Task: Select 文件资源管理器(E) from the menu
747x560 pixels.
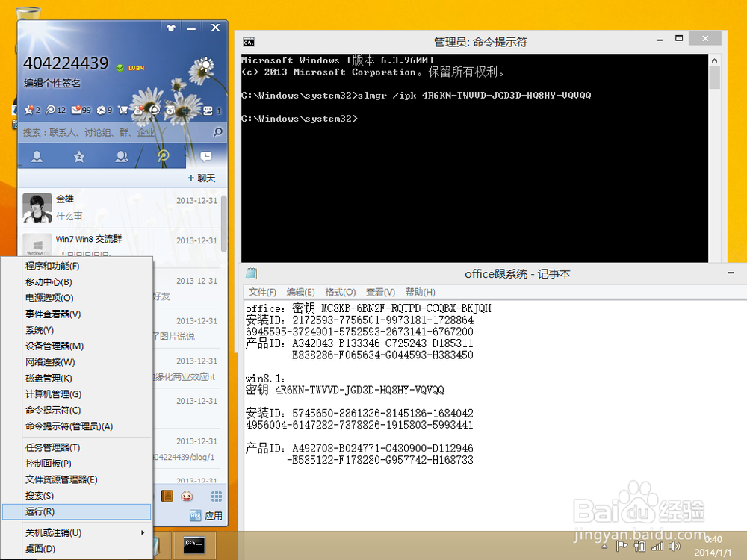Action: [77, 479]
